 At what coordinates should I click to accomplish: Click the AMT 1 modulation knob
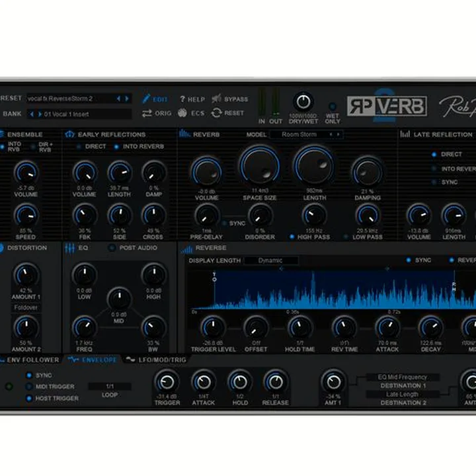tap(333, 382)
